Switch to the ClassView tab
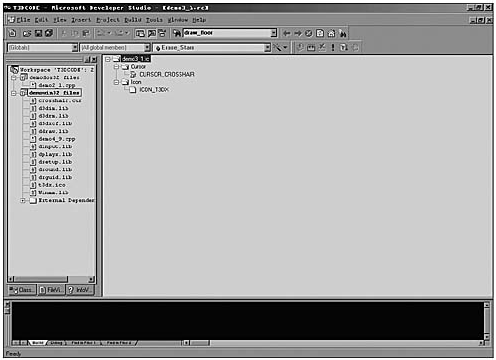496x360 pixels. click(x=22, y=290)
